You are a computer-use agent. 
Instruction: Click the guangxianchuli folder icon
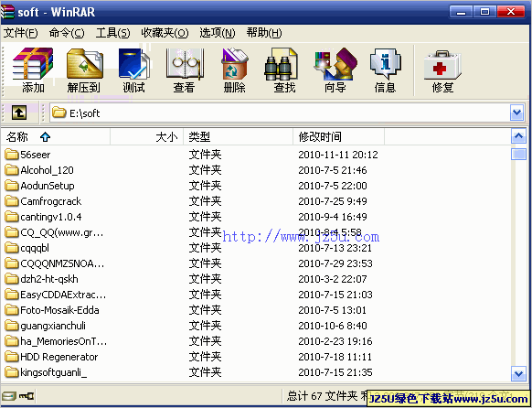[x=12, y=326]
